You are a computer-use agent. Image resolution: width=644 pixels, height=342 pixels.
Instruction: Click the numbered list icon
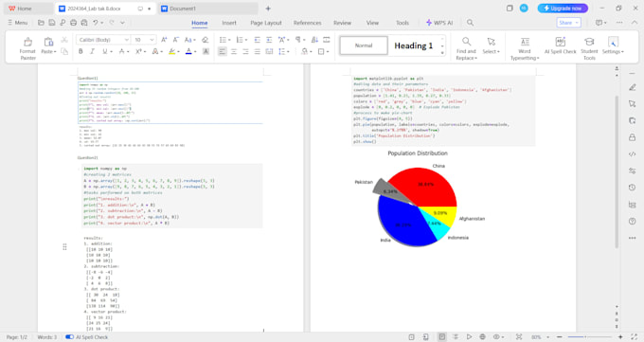click(x=240, y=40)
